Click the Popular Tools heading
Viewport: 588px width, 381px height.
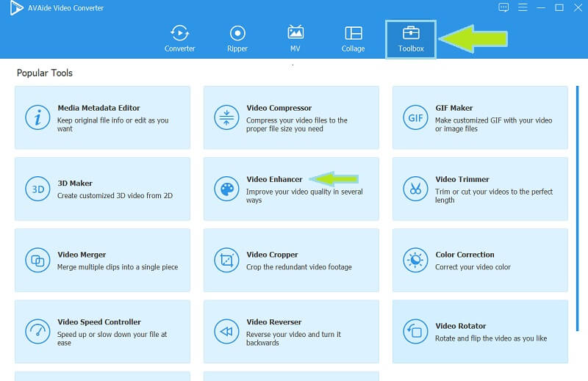[45, 73]
